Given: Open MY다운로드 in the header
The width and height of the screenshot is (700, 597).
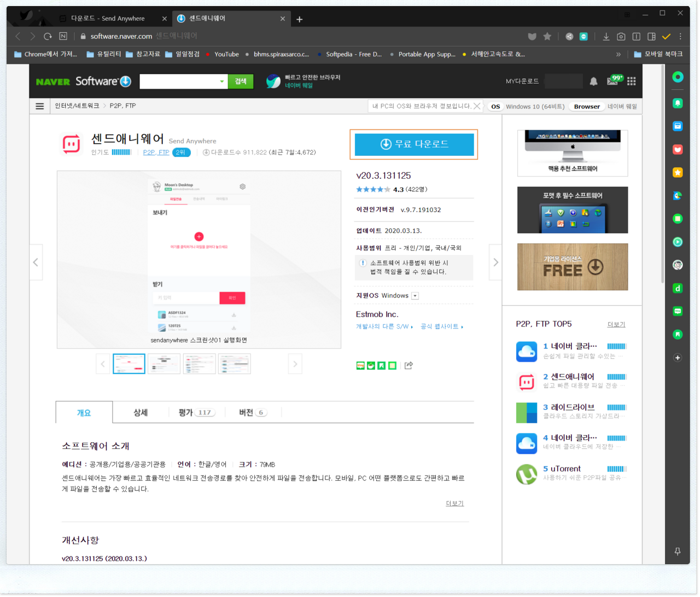Looking at the screenshot, I should coord(522,81).
